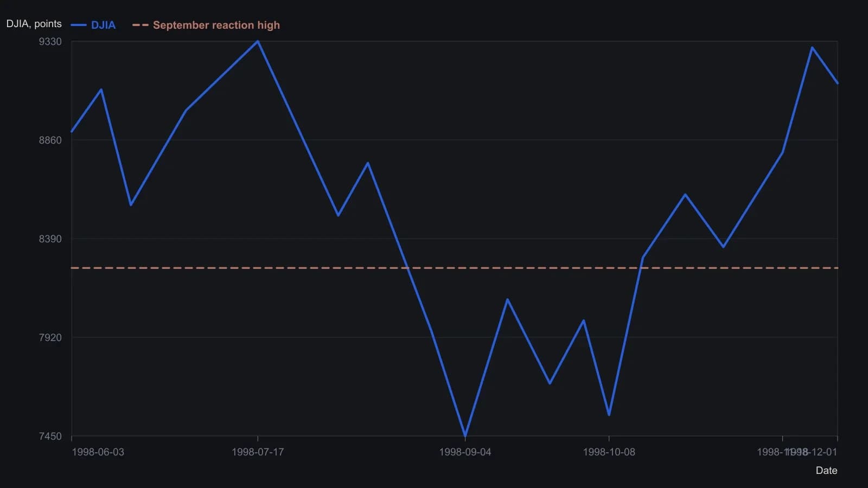Click the 9330 y-axis tick label

tap(50, 42)
